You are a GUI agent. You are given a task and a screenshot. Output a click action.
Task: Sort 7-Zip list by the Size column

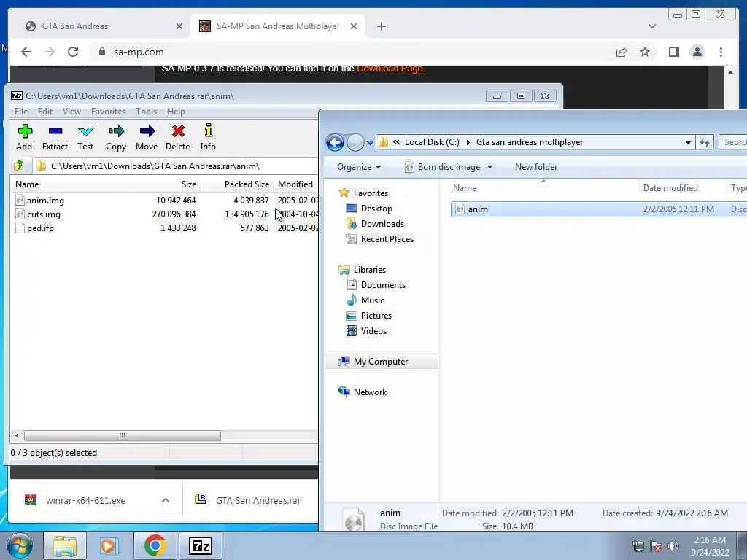point(163,184)
